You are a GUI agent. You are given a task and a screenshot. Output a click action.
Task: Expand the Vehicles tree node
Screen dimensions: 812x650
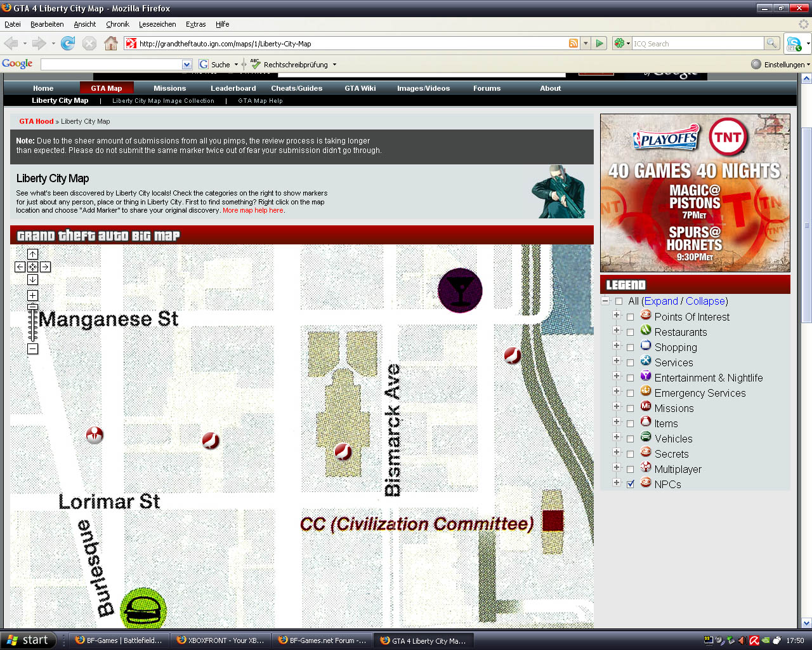(616, 437)
